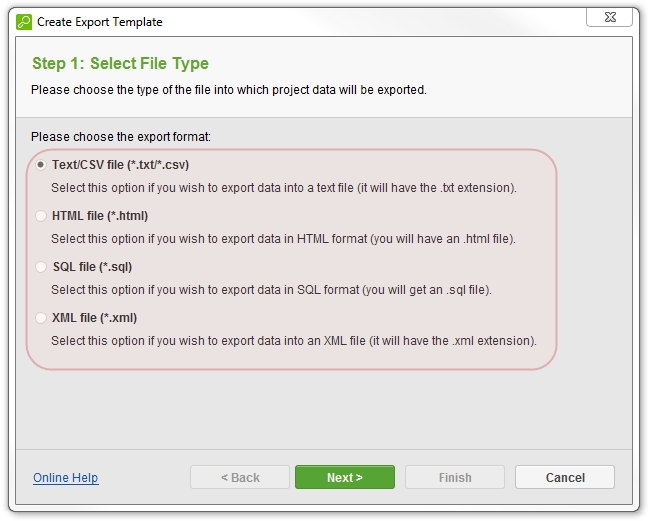Click the < Back button

240,477
